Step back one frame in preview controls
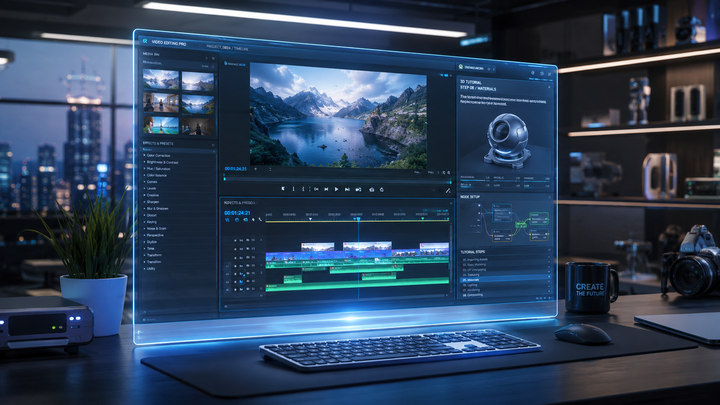The image size is (720, 405). 326,189
